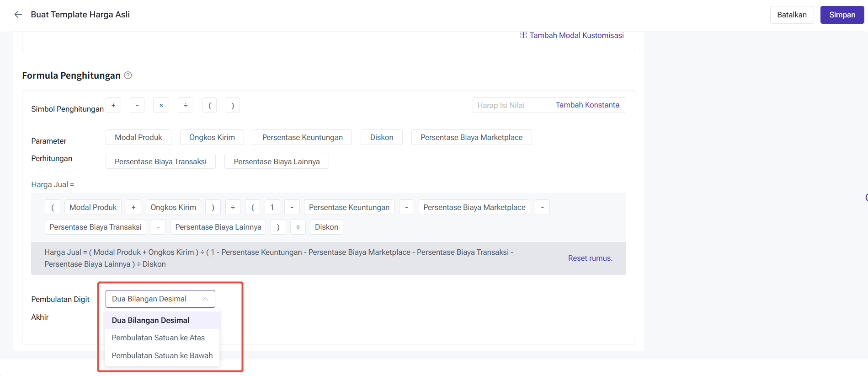
Task: Insert the division symbol
Action: click(x=186, y=105)
